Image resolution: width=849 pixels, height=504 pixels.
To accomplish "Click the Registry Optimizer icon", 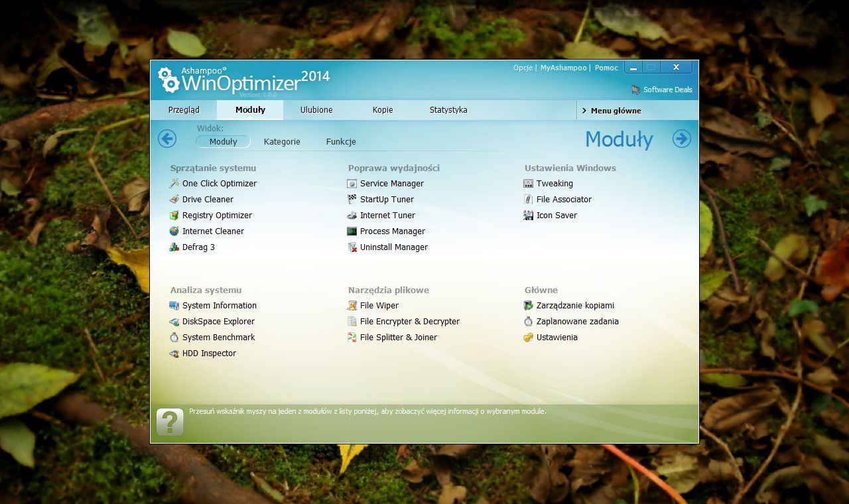I will 174,216.
